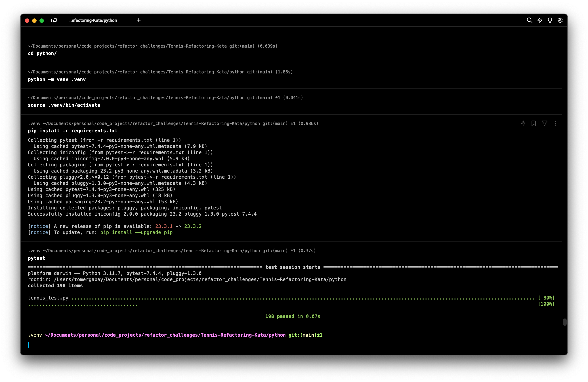The image size is (588, 382).
Task: Click source .venv/bin/activate command block
Action: (64, 105)
